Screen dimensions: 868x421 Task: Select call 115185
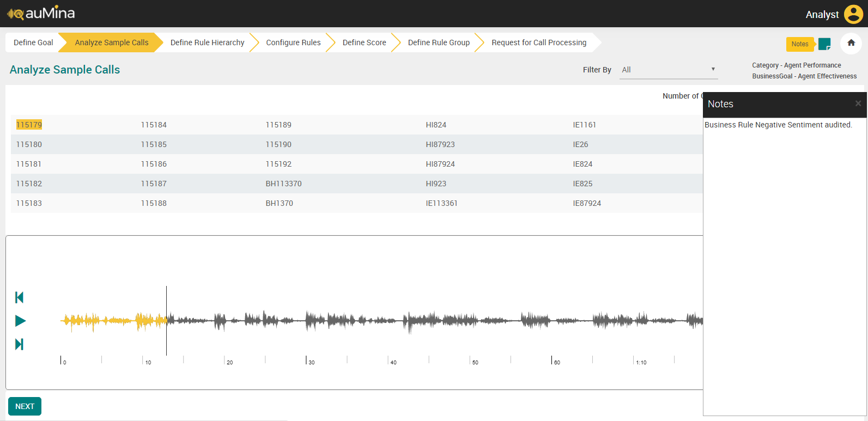(154, 144)
